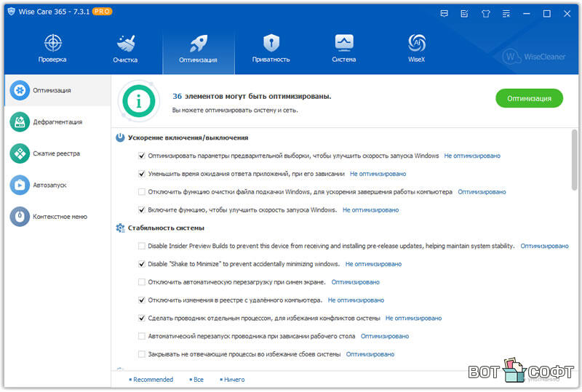582x392 pixels.
Task: Open the Очистка cleaner broom icon
Action: pos(125,43)
